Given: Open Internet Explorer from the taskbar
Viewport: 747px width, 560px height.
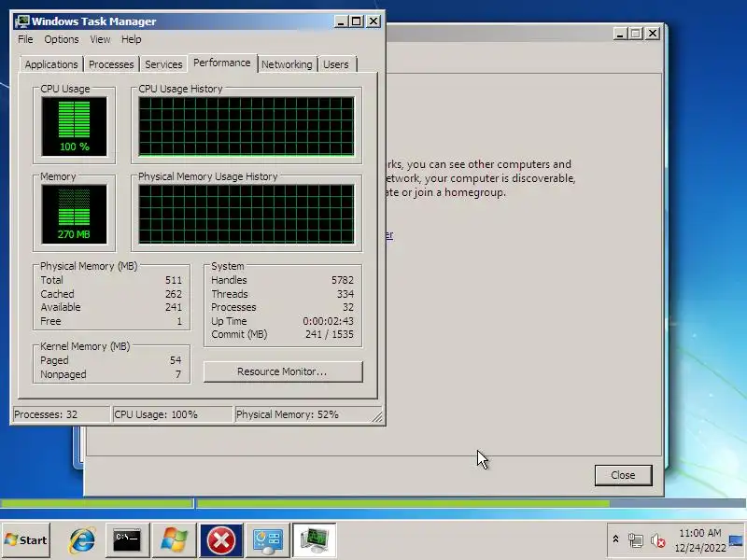Looking at the screenshot, I should click(82, 540).
